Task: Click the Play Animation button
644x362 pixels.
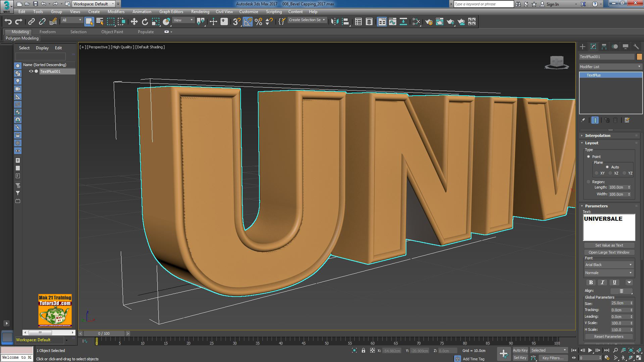Action: click(590, 350)
